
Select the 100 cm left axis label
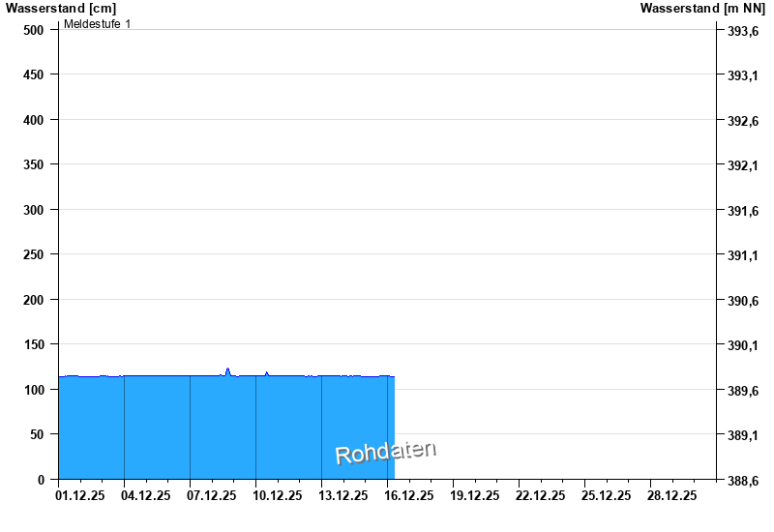pos(34,390)
